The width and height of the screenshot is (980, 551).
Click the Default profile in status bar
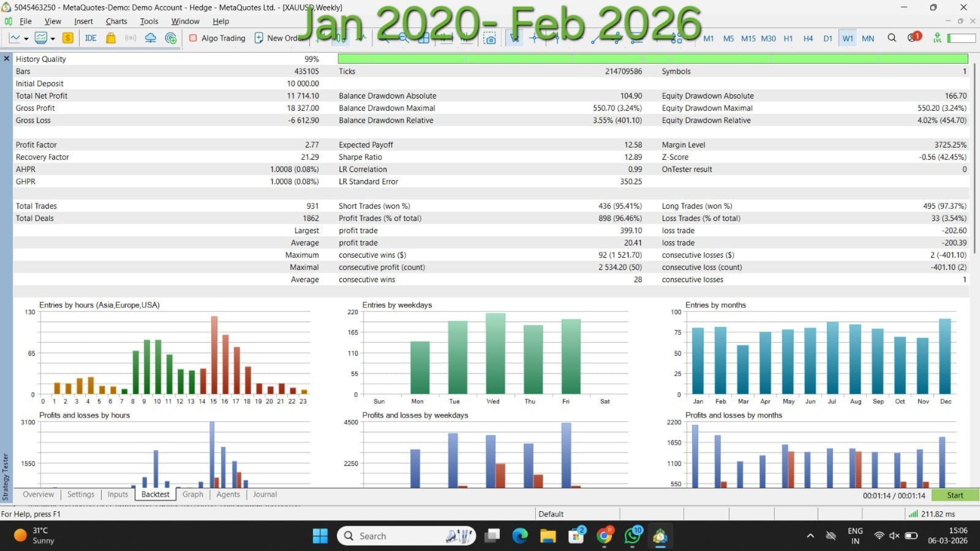(551, 514)
